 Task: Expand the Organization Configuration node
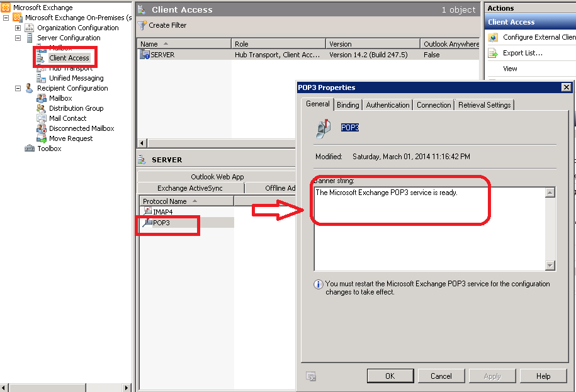pos(18,28)
